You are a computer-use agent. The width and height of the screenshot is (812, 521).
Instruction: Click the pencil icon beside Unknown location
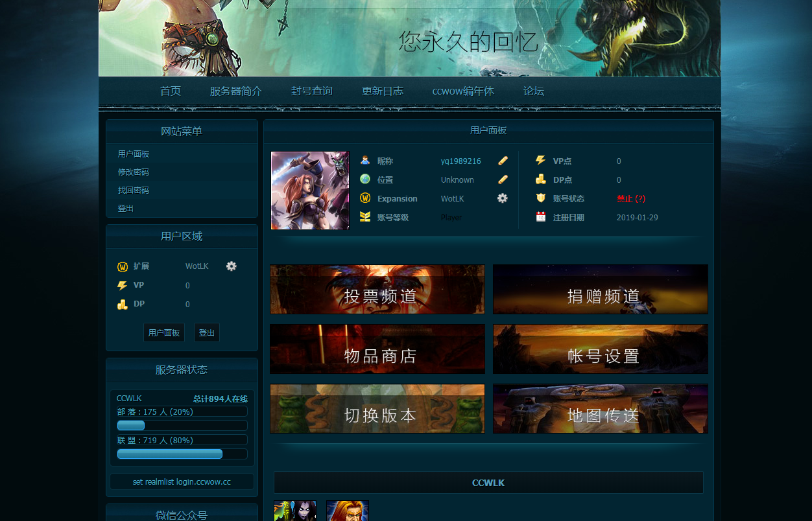coord(503,179)
